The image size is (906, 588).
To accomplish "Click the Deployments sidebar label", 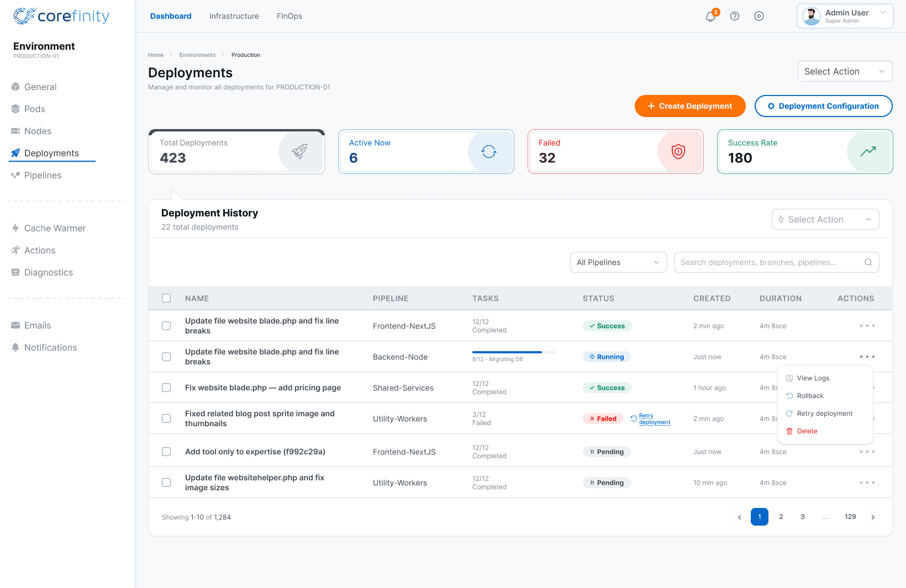I will (x=51, y=153).
